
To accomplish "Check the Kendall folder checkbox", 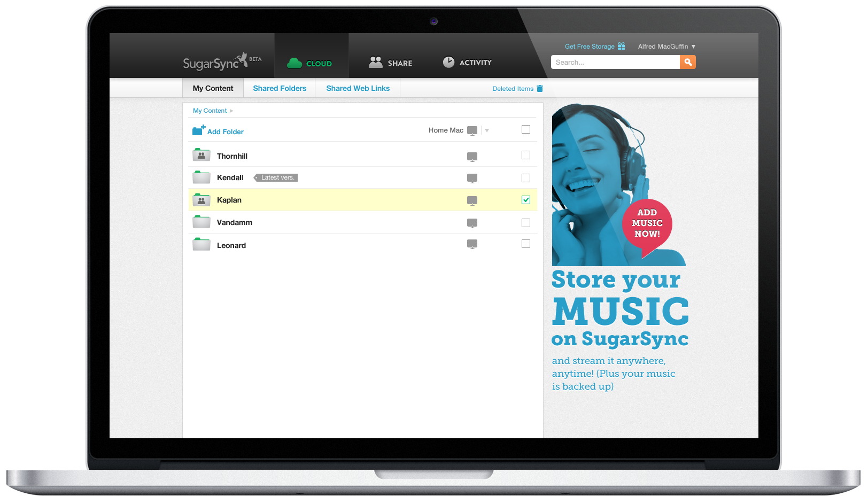I will click(x=526, y=178).
